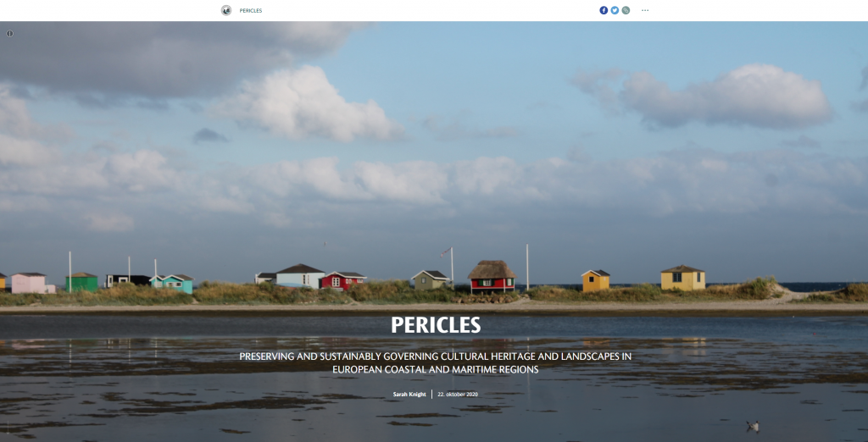
Task: Click the turquoise beach house
Action: click(x=175, y=284)
